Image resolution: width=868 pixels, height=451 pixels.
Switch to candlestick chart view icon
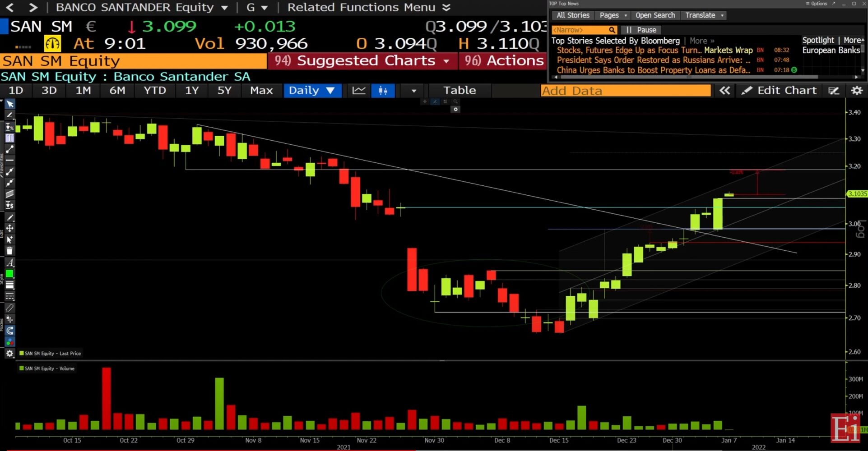(383, 91)
